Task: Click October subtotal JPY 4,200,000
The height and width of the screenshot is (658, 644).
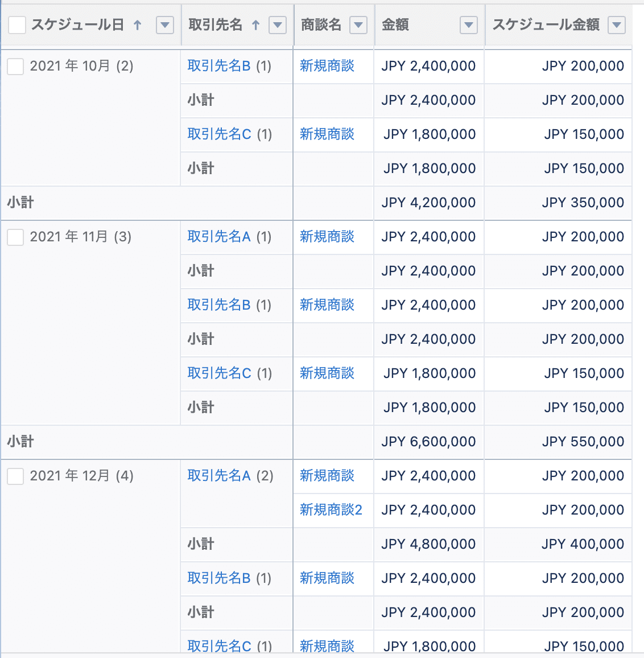Action: click(428, 203)
